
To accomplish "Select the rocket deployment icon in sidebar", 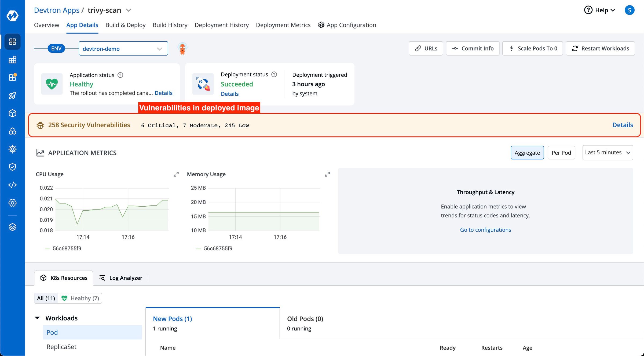I will 12,95.
